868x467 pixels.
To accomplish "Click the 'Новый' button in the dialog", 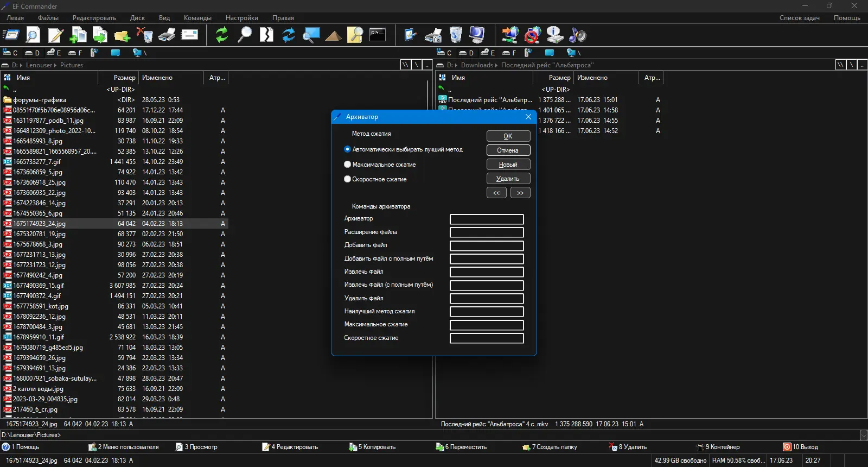I will coord(508,165).
